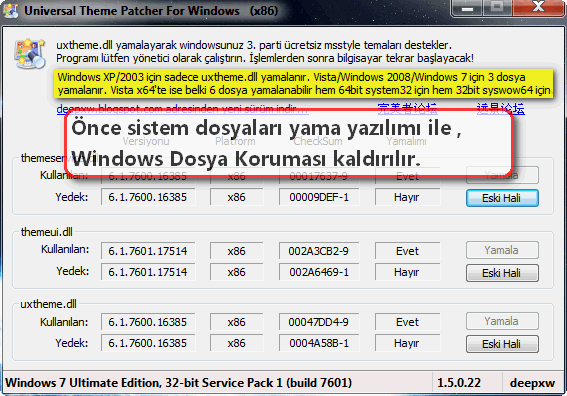The width and height of the screenshot is (567, 396).
Task: Click version 1.5.0.22 in status bar
Action: pos(459,383)
